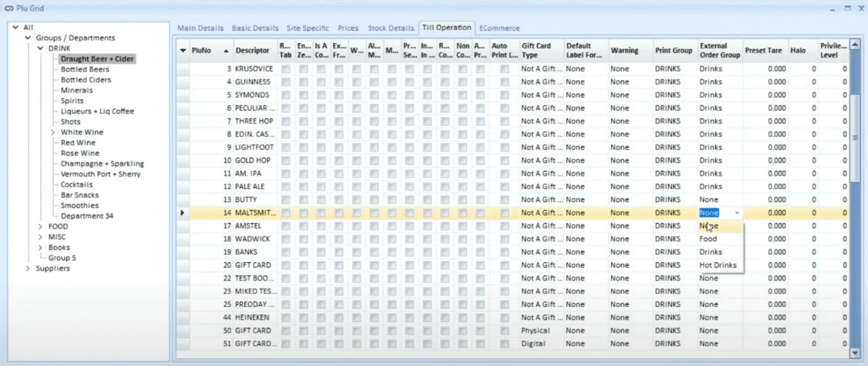Open the grid column chooser icon
This screenshot has width=868, height=366.
183,50
